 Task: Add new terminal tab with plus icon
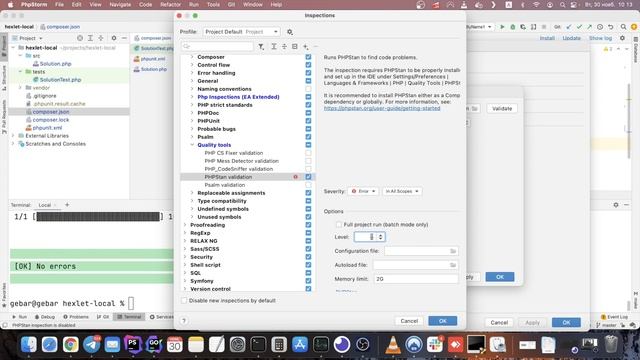(67, 205)
